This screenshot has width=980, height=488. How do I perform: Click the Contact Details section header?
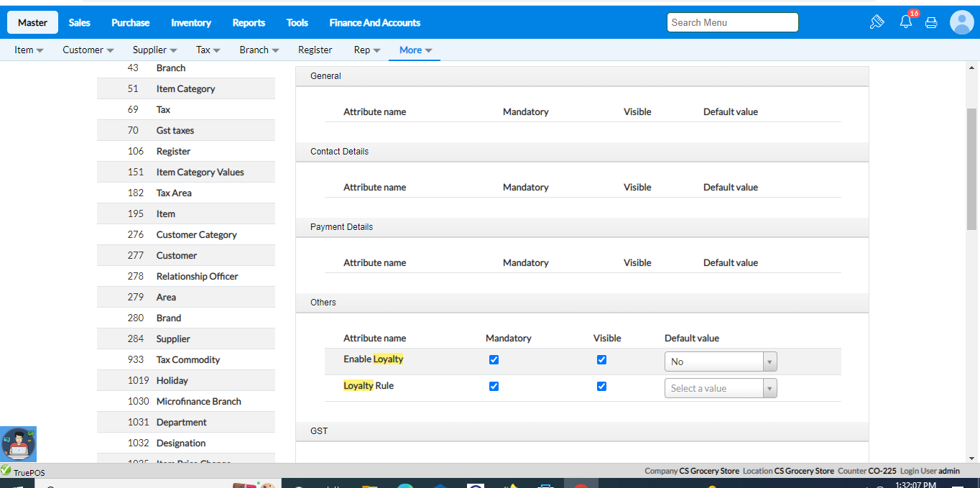coord(582,152)
